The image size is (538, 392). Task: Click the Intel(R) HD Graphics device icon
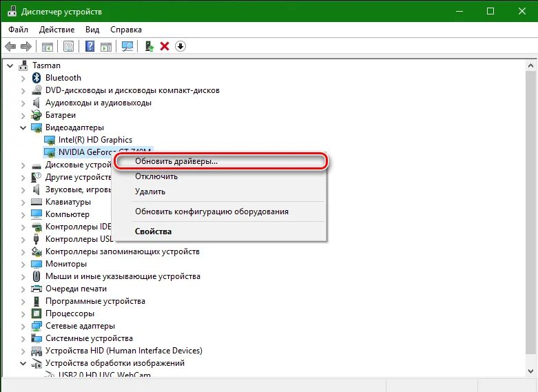pos(50,140)
